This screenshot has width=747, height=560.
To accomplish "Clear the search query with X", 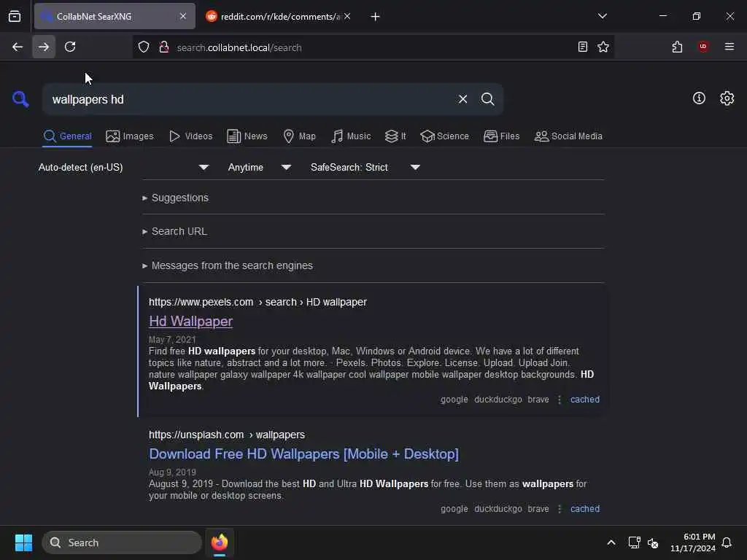I will (x=462, y=99).
